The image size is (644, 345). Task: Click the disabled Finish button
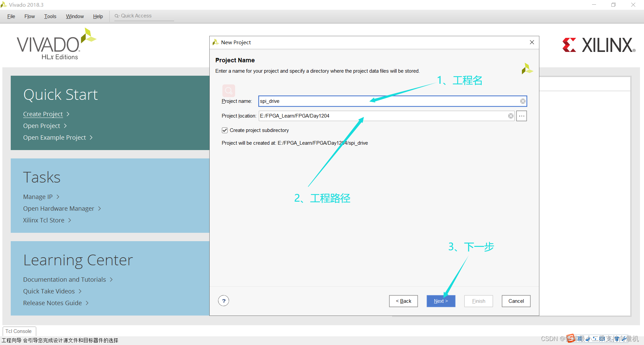(x=479, y=301)
